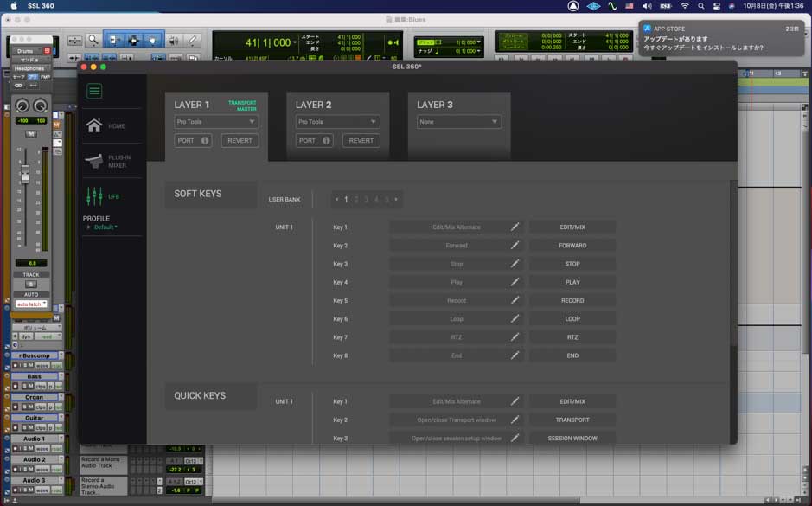Switch to user bank 2
This screenshot has width=812, height=506.
356,200
